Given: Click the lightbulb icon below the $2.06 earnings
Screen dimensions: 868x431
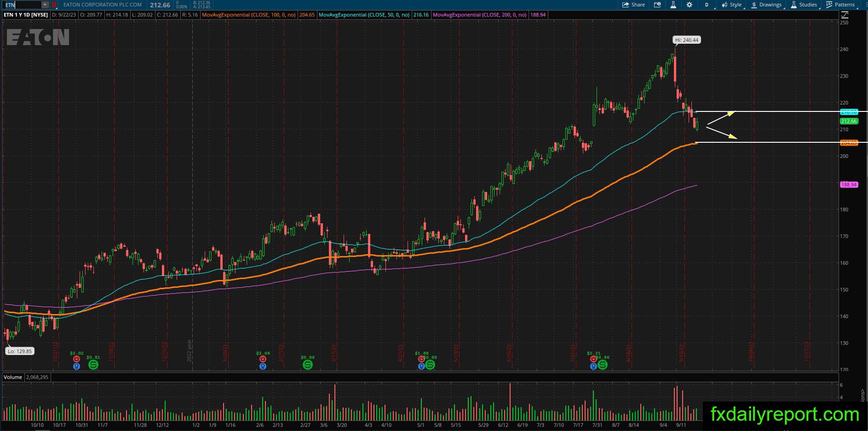Looking at the screenshot, I should pos(263,367).
